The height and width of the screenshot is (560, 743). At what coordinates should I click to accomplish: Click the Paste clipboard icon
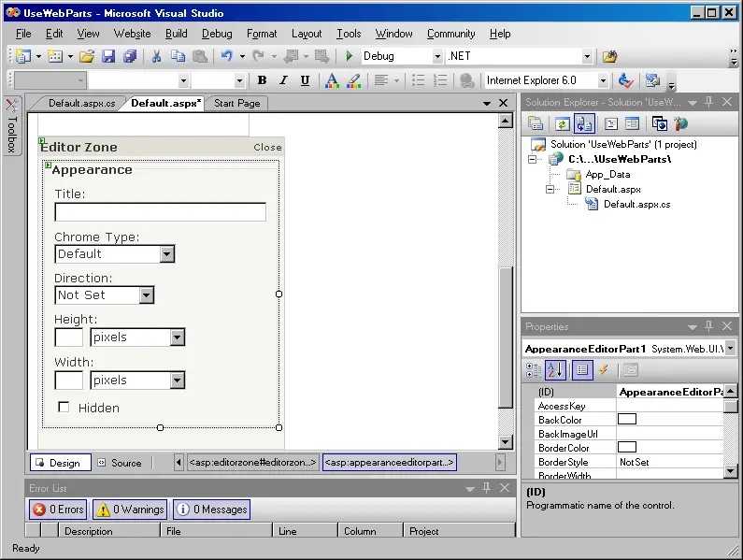(200, 56)
